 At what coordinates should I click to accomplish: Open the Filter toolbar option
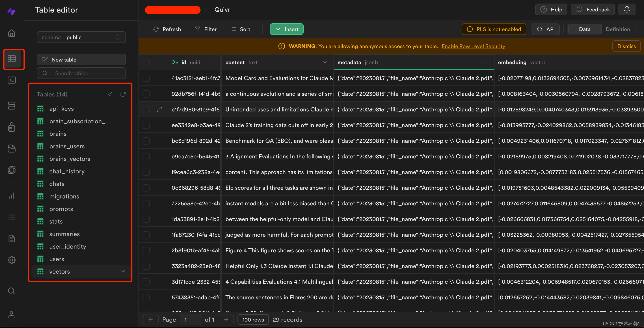coord(206,29)
